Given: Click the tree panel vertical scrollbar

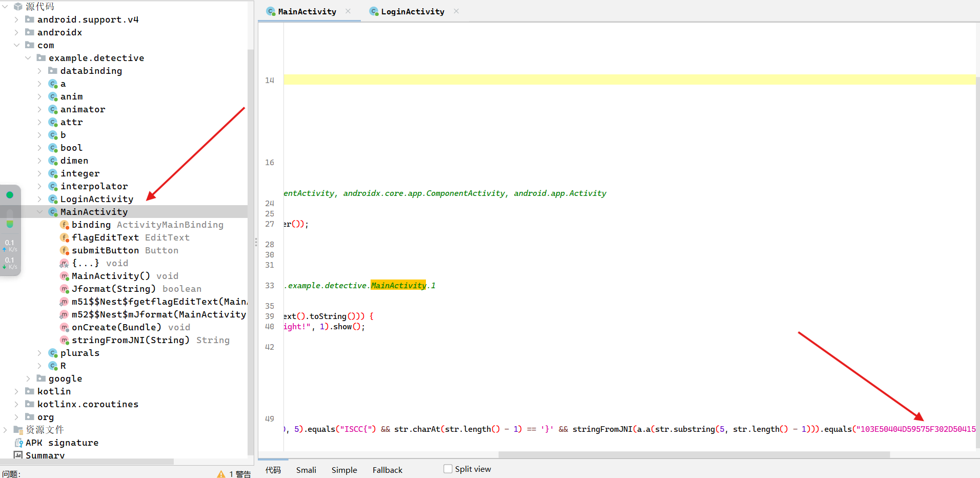Looking at the screenshot, I should tap(251, 251).
